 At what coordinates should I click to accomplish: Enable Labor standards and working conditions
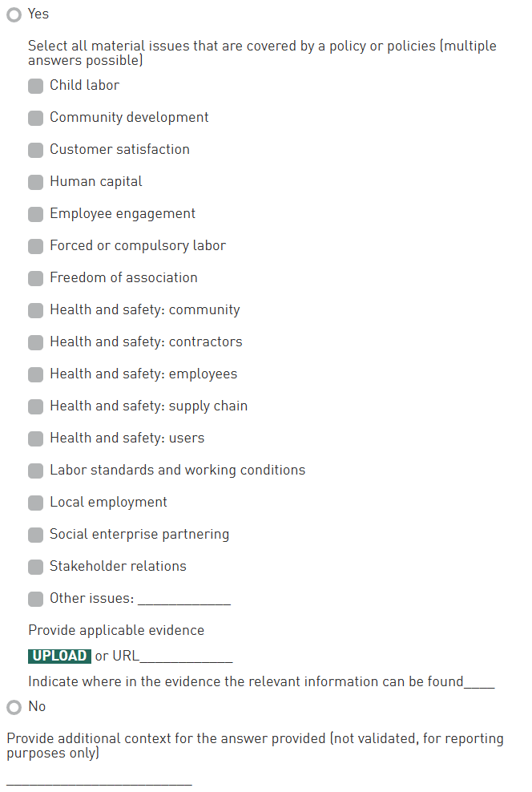[x=35, y=471]
